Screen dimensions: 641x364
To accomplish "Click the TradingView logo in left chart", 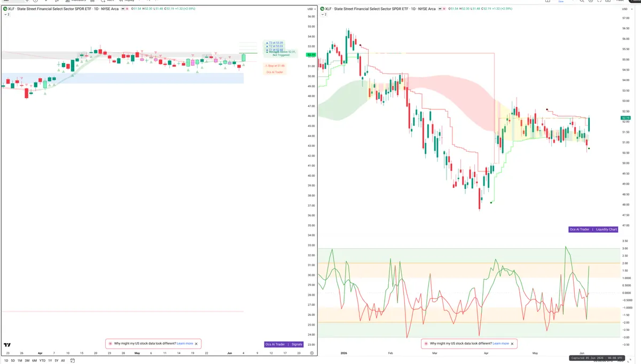I will [7, 346].
